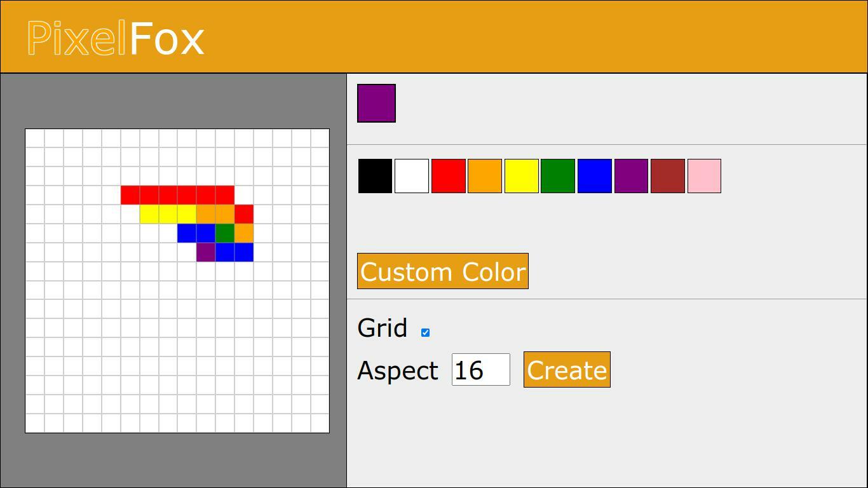Select the green paint color
The height and width of the screenshot is (488, 868).
pyautogui.click(x=558, y=176)
